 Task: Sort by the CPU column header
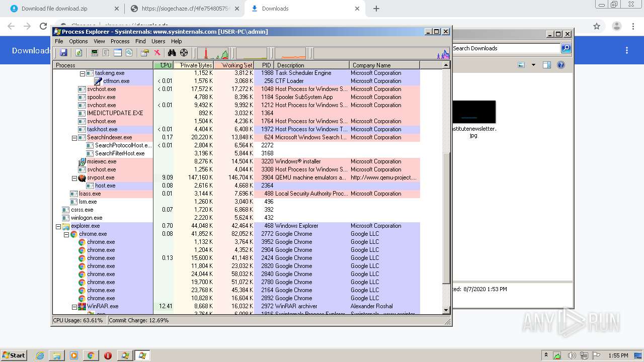[x=164, y=65]
